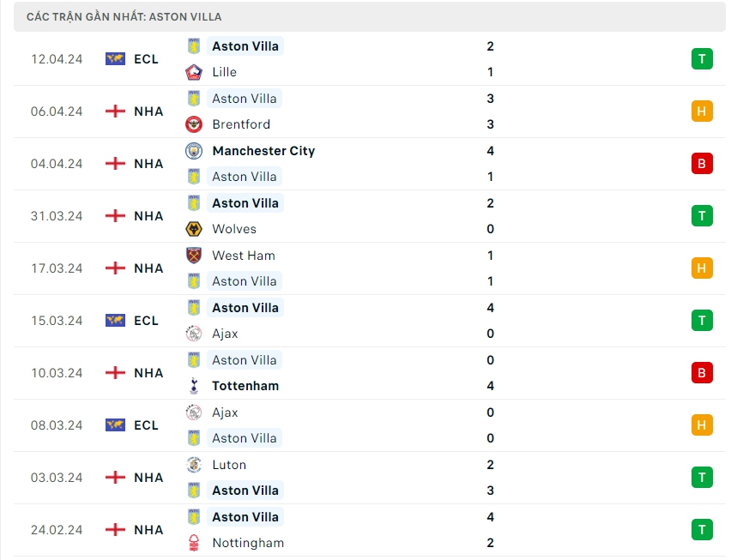Open the Nottingham team link
This screenshot has height=560, width=737.
pos(248,543)
